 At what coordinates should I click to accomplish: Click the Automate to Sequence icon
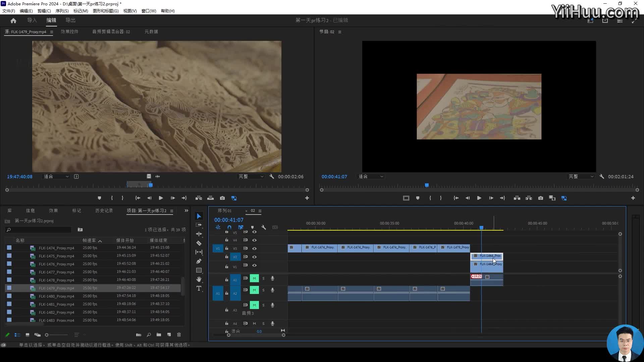coord(139,335)
